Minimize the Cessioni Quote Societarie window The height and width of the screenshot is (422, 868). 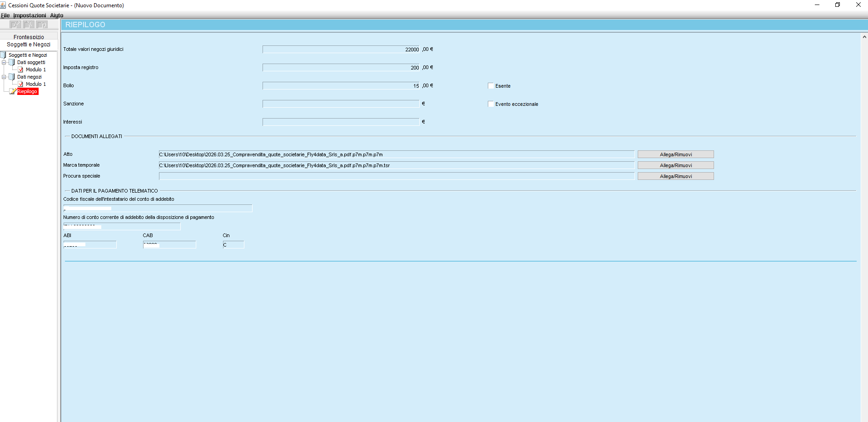pyautogui.click(x=817, y=5)
